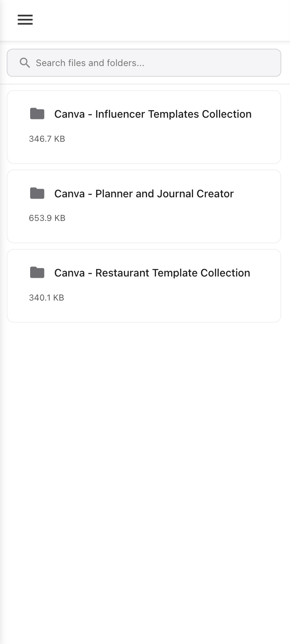Click the Planner and Journal Creator folder icon
Screen dimensions: 290x644
(37, 193)
